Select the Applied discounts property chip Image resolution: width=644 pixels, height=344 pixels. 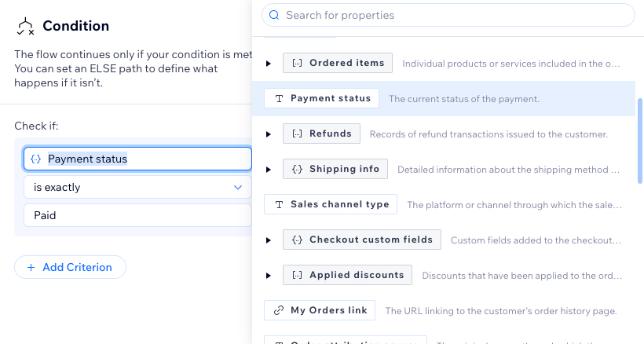[347, 275]
